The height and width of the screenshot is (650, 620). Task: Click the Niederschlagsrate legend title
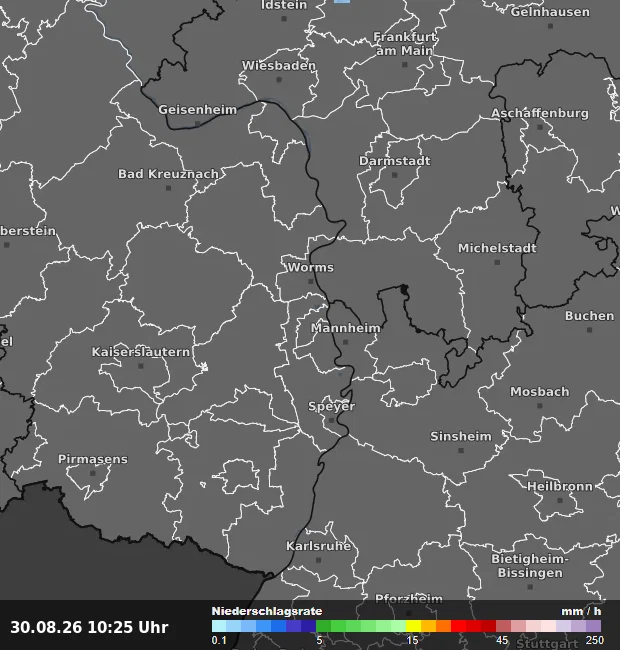[x=267, y=611]
